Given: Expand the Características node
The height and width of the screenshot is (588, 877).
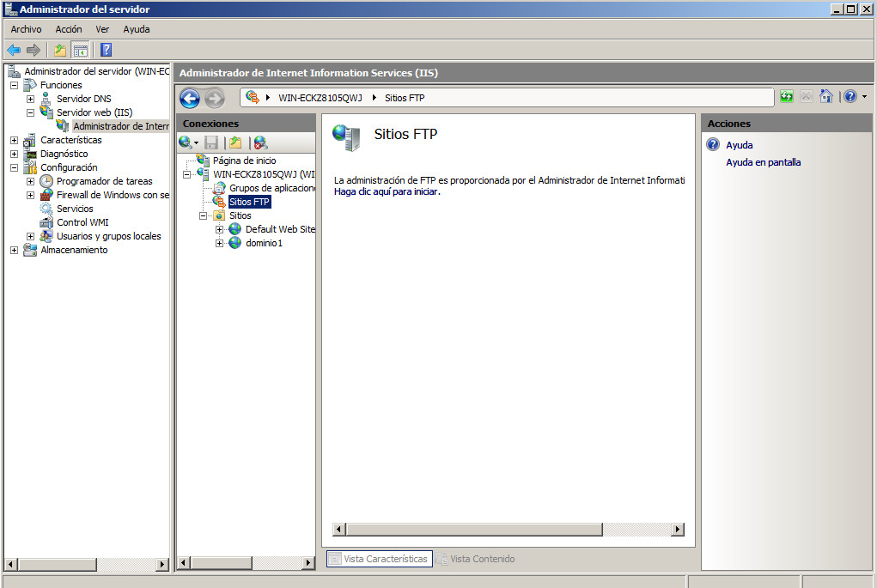Looking at the screenshot, I should [14, 140].
